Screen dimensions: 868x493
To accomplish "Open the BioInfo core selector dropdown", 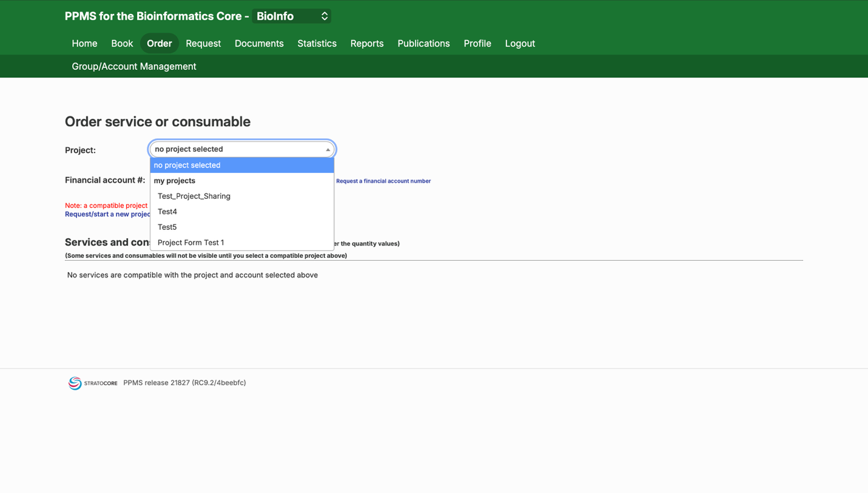I will [292, 16].
